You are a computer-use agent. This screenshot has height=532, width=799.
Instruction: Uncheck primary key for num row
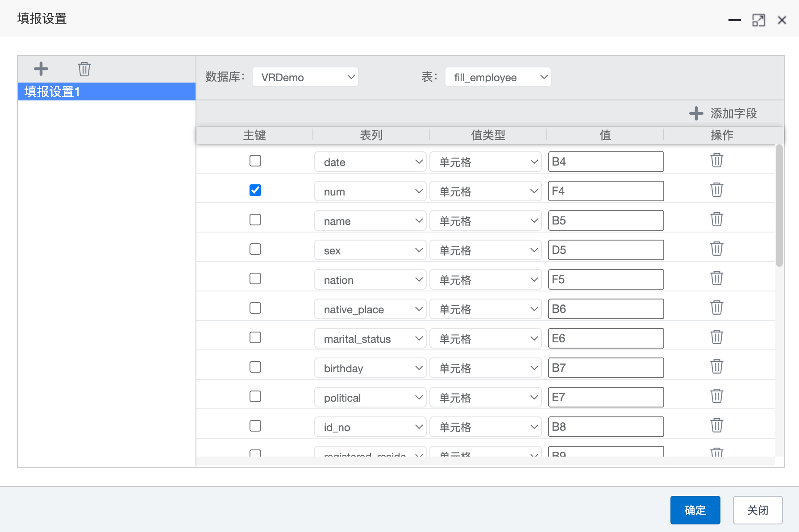[x=255, y=190]
